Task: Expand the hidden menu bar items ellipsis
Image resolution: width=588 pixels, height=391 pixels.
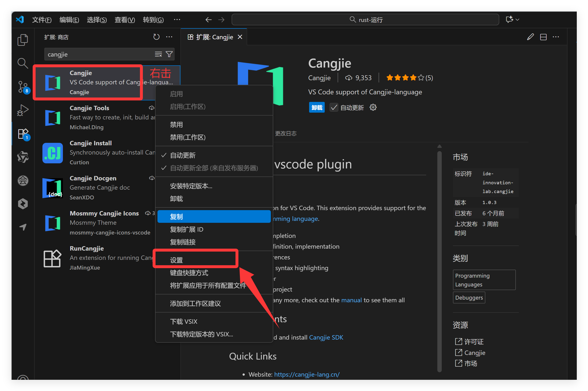Action: pyautogui.click(x=177, y=20)
